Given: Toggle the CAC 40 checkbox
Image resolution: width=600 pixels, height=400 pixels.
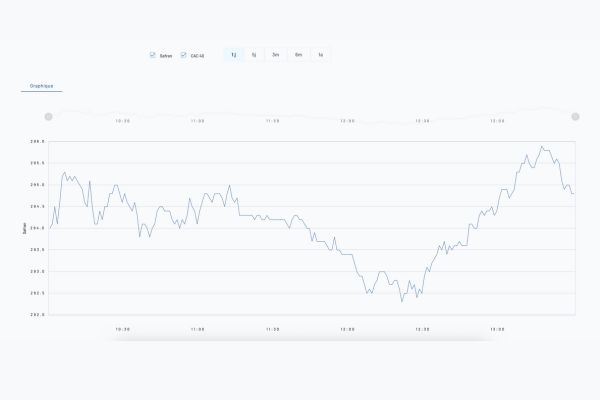Looking at the screenshot, I should pos(183,55).
